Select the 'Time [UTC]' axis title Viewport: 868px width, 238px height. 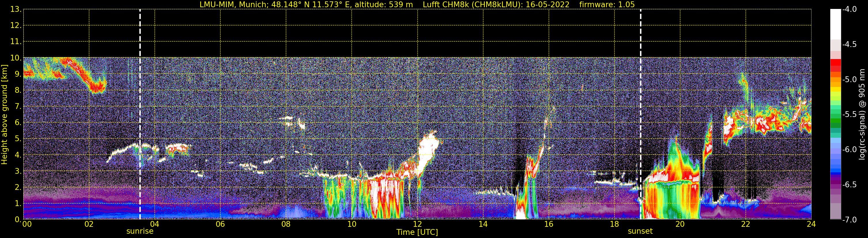(x=417, y=232)
